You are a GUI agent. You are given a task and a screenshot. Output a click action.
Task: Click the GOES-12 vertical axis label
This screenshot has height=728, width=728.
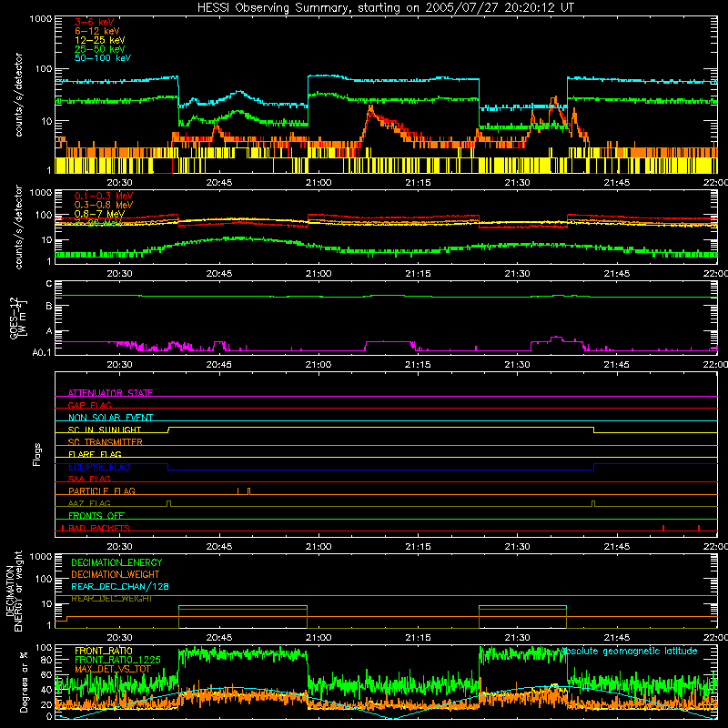(17, 318)
